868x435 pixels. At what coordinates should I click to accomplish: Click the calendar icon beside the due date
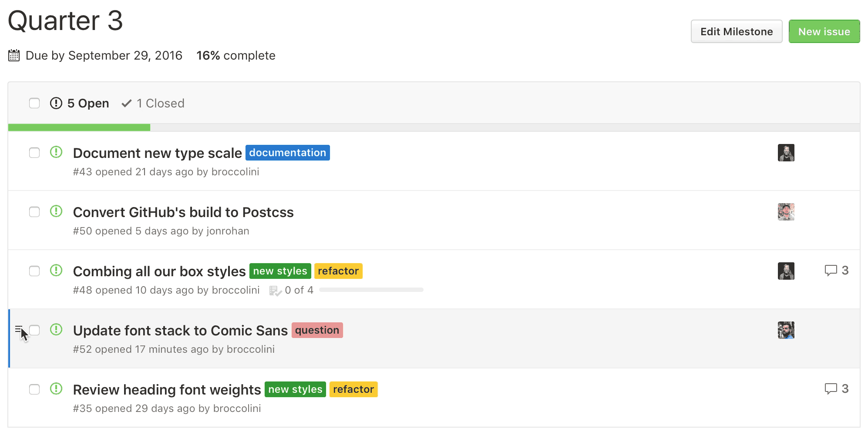[x=13, y=55]
